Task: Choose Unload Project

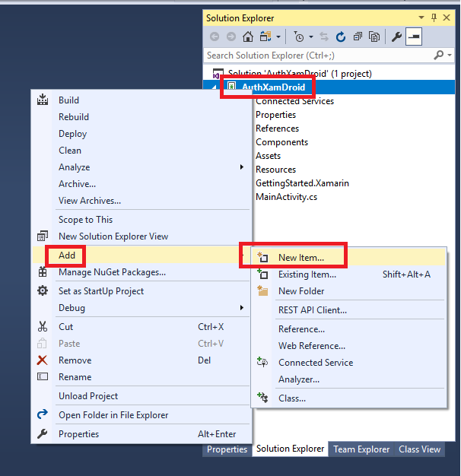Action: point(141,396)
